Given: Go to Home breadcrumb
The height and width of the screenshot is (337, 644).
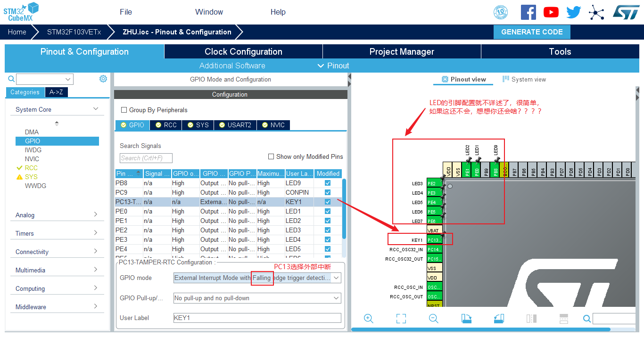Looking at the screenshot, I should 17,32.
